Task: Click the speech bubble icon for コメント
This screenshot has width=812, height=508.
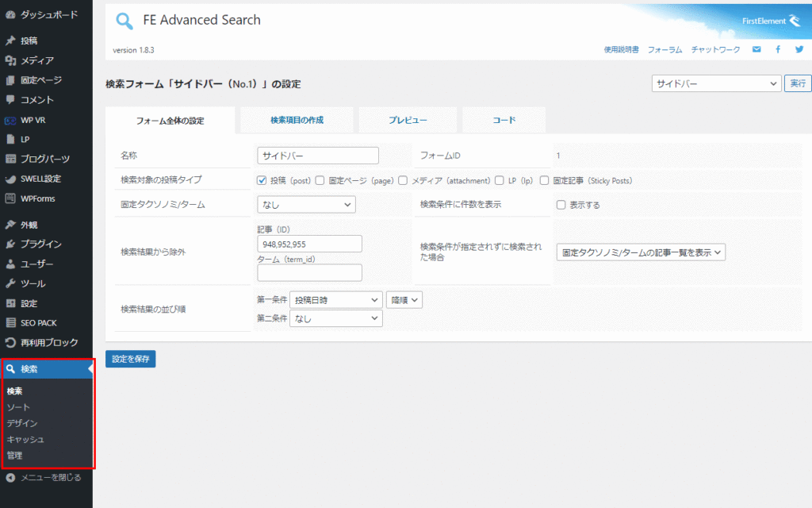Action: (10, 99)
